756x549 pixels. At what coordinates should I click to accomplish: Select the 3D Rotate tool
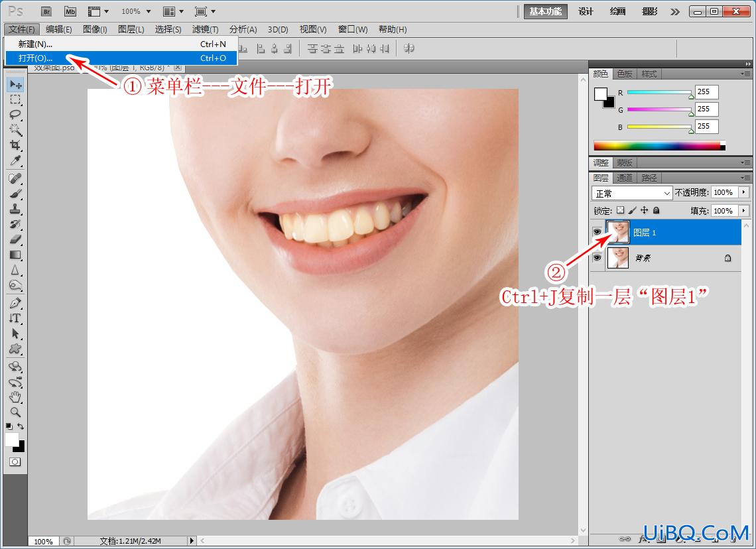click(x=15, y=367)
